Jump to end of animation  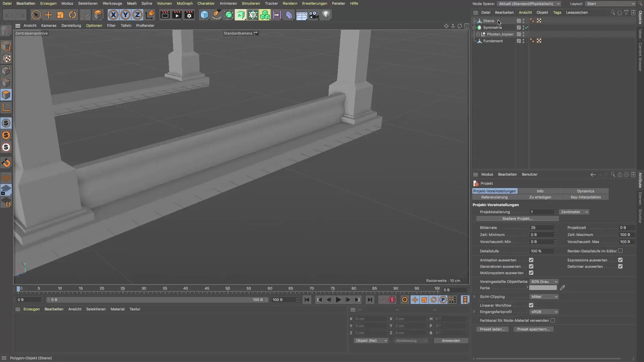click(x=370, y=300)
